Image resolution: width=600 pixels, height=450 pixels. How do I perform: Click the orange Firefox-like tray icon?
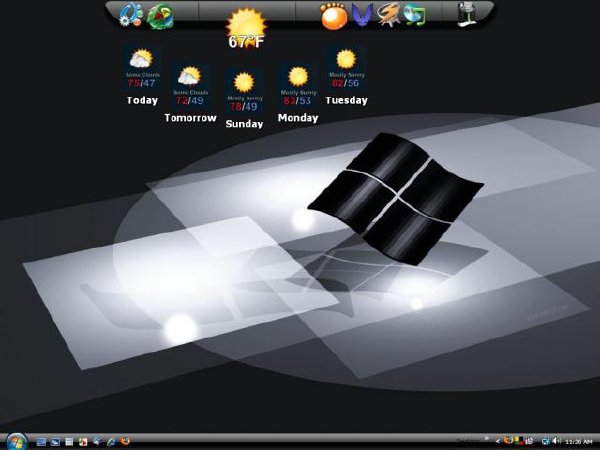pyautogui.click(x=508, y=441)
